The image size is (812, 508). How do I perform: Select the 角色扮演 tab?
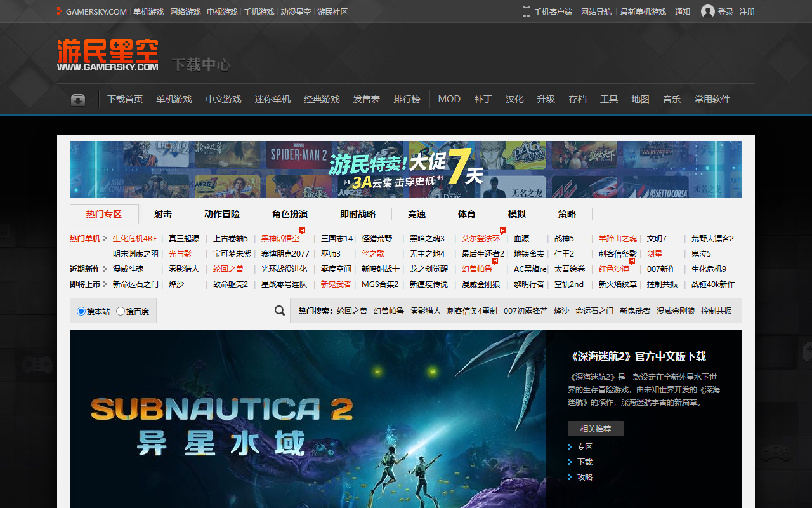point(290,214)
